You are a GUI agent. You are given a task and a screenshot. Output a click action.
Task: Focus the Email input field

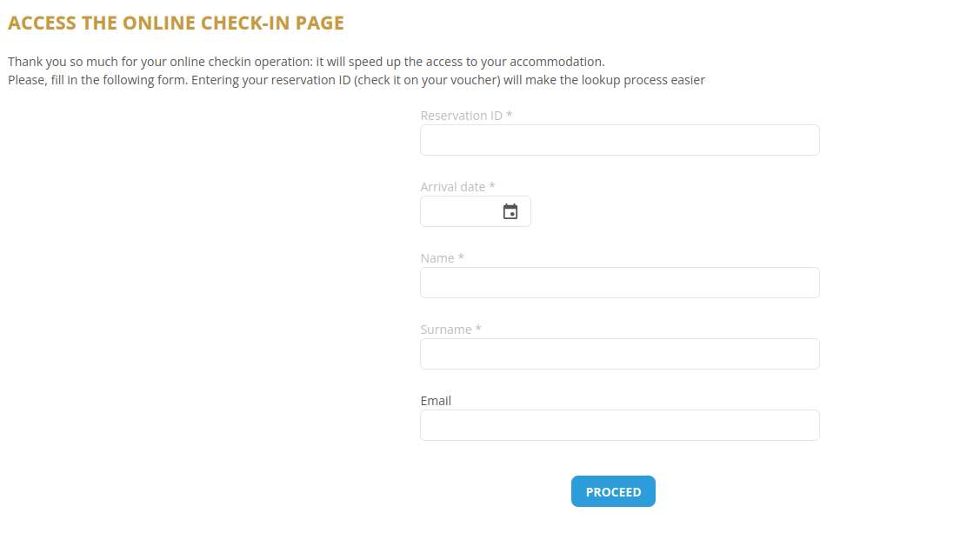619,425
